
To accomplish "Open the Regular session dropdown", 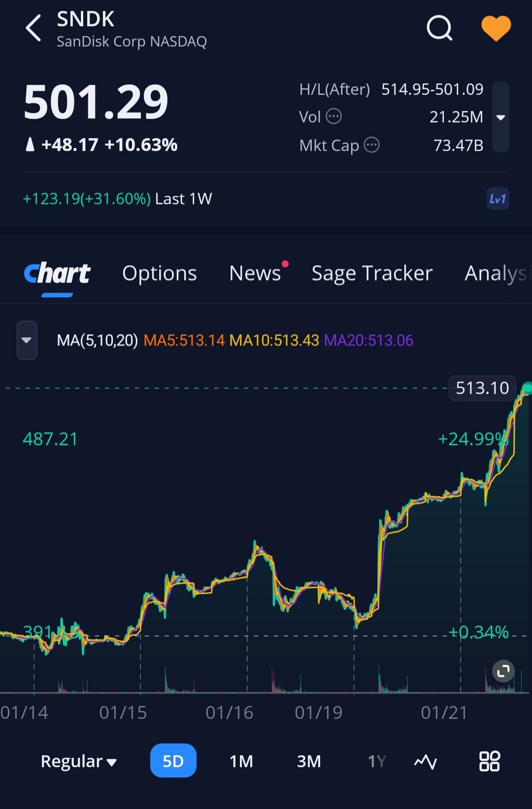I will point(79,762).
